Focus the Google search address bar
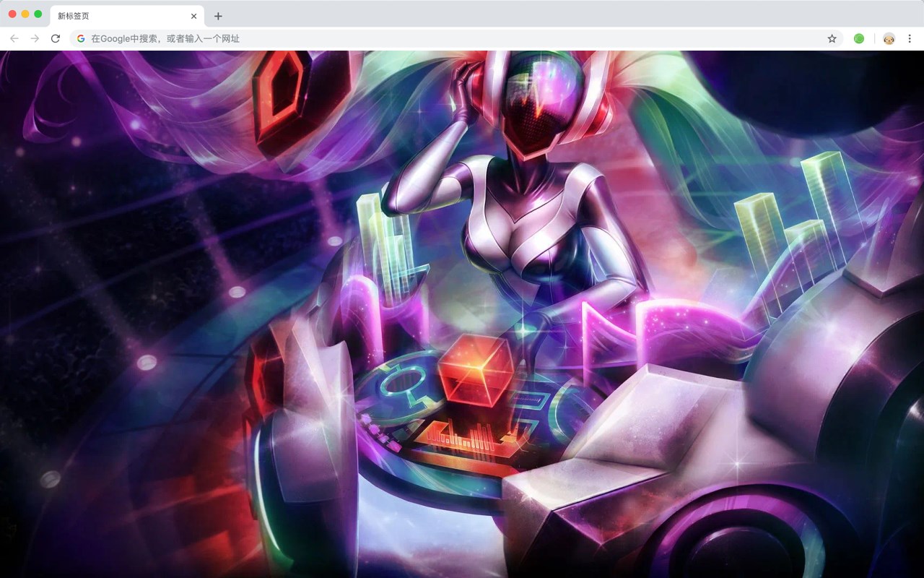Screen dimensions: 924x578 coord(457,38)
